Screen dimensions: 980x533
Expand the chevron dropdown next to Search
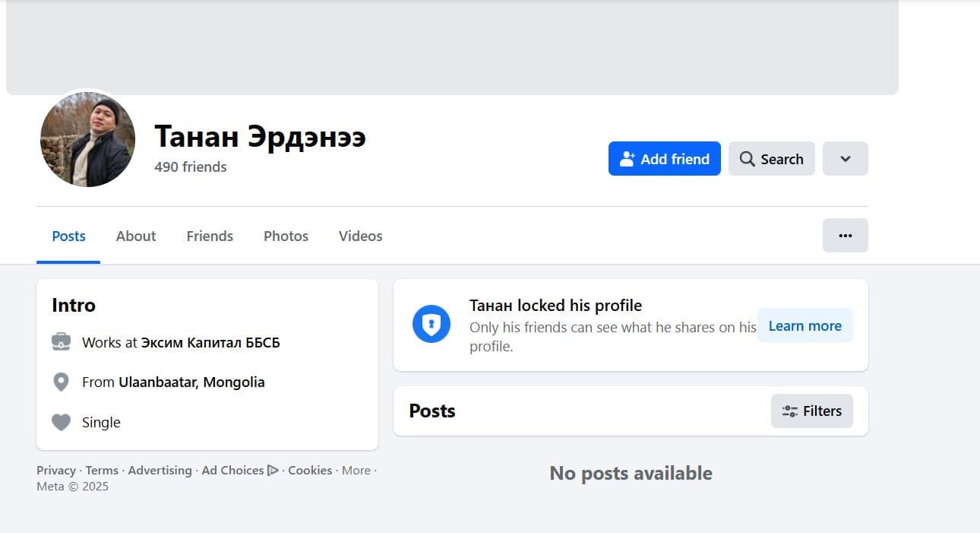(x=845, y=159)
